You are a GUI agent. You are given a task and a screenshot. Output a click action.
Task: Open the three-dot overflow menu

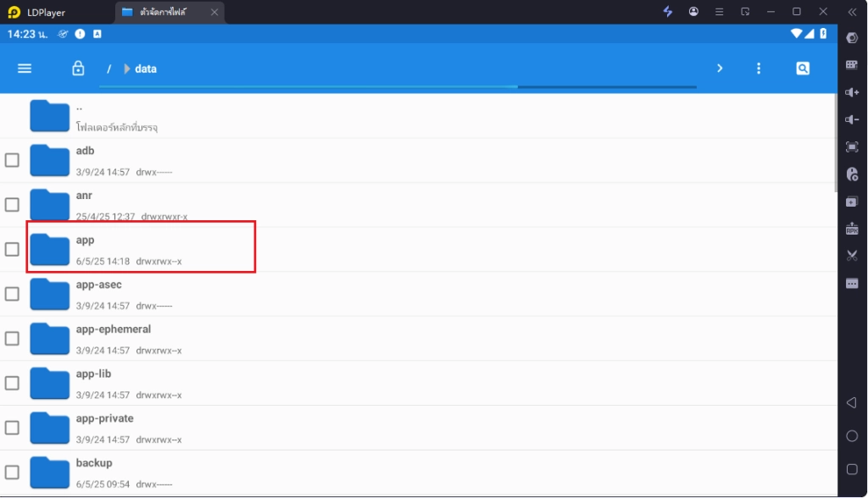(759, 68)
